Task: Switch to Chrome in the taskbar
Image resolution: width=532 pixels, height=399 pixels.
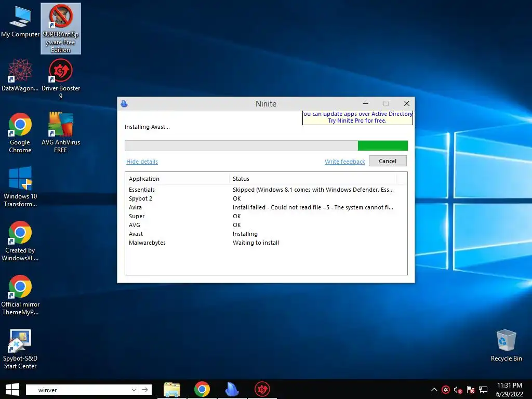Action: click(x=202, y=390)
